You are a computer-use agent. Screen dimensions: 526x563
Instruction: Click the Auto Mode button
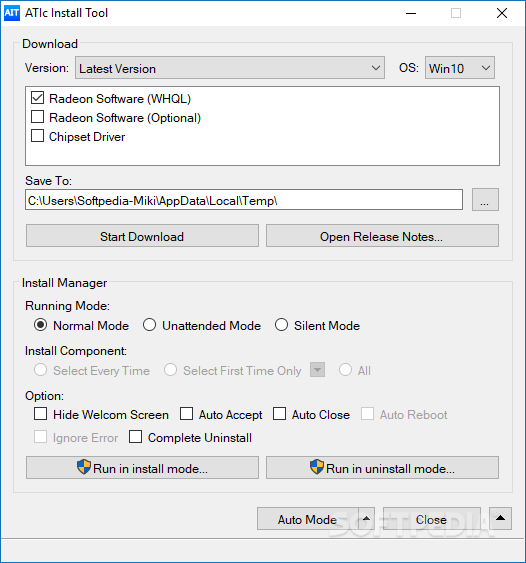[x=308, y=519]
